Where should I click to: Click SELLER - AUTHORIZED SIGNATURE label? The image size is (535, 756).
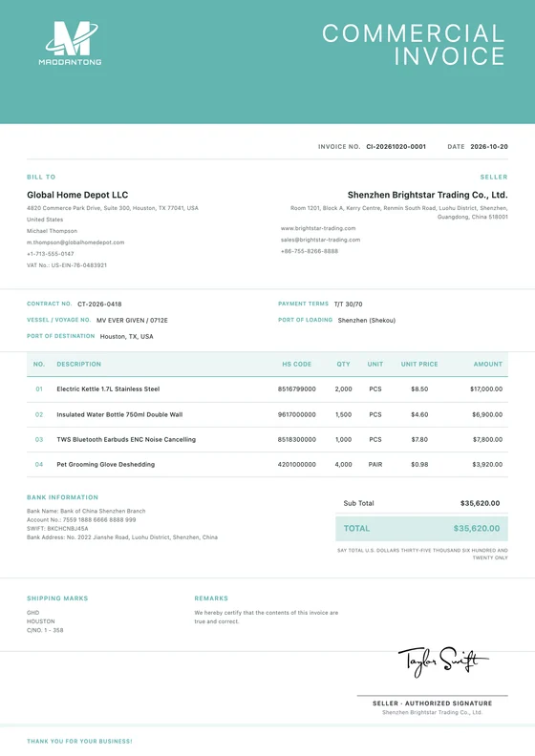432,703
